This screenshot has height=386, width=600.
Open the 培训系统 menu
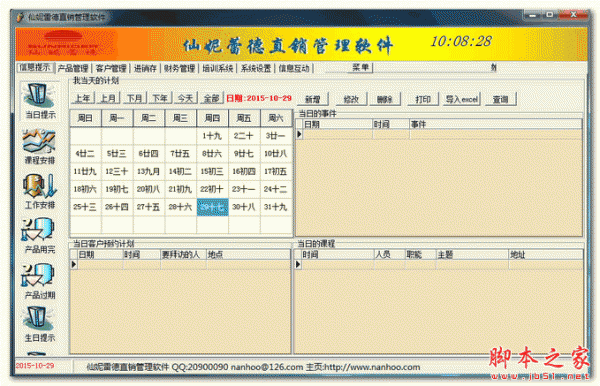(218, 68)
